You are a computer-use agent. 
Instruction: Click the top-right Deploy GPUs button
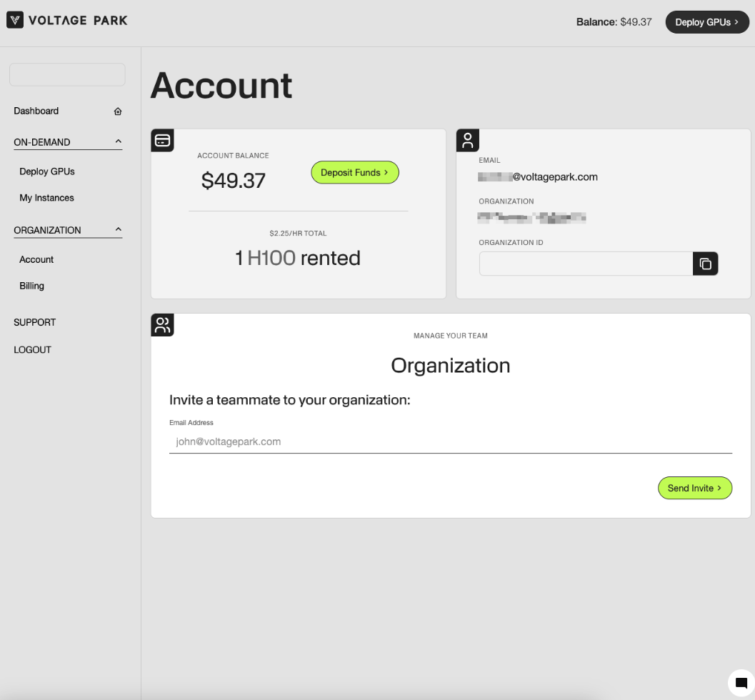[x=706, y=22]
